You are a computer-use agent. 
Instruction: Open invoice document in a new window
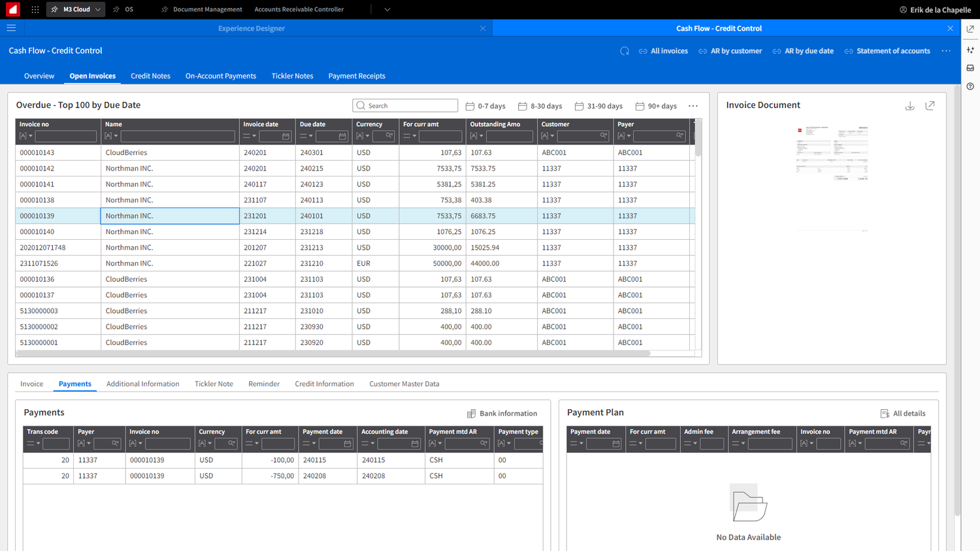tap(930, 105)
